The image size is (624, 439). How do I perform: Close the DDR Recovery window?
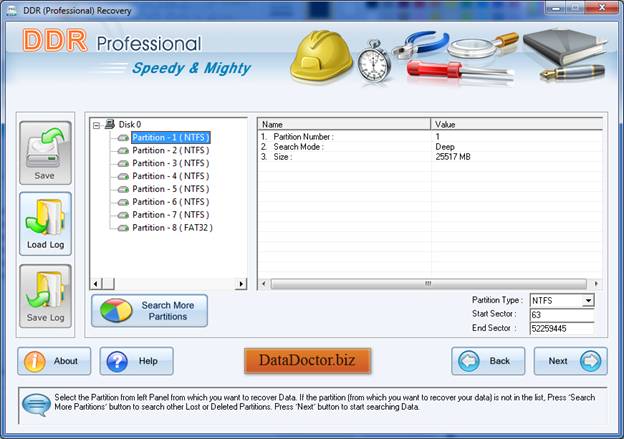point(603,8)
